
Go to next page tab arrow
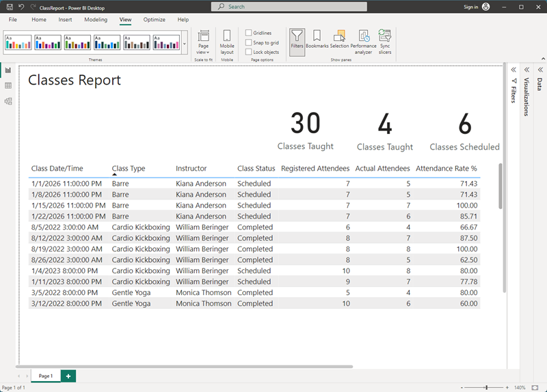tap(27, 376)
